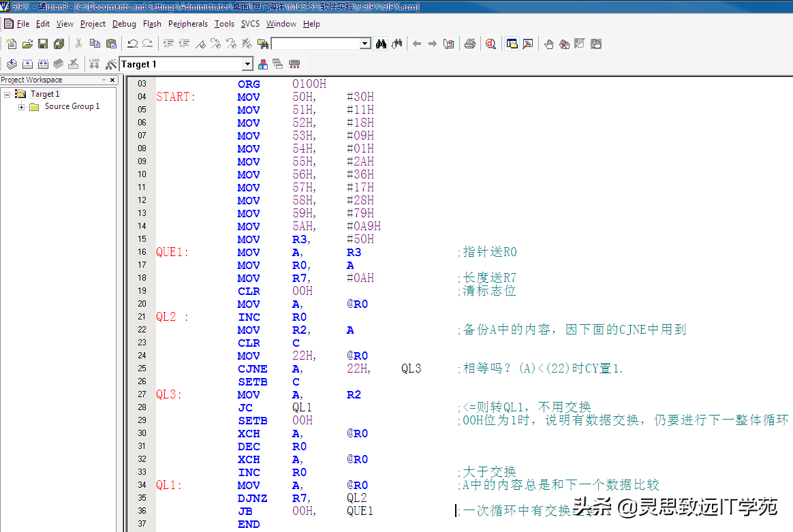Click the Find binoculars icon

click(381, 44)
